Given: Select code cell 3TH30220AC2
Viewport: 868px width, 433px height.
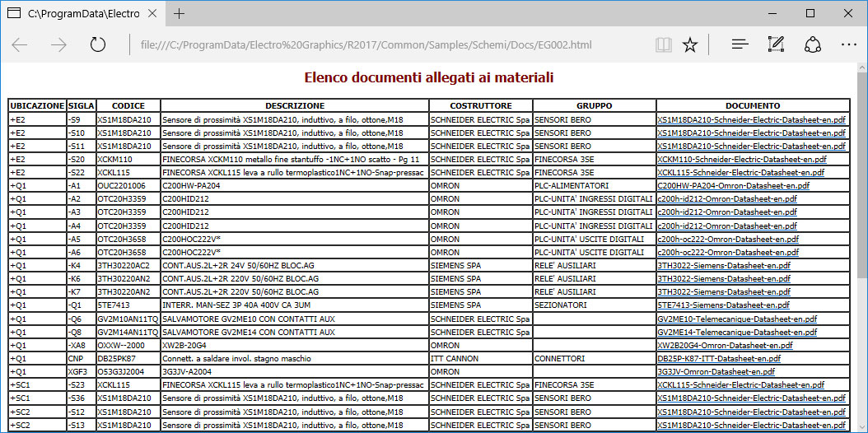Looking at the screenshot, I should [128, 265].
